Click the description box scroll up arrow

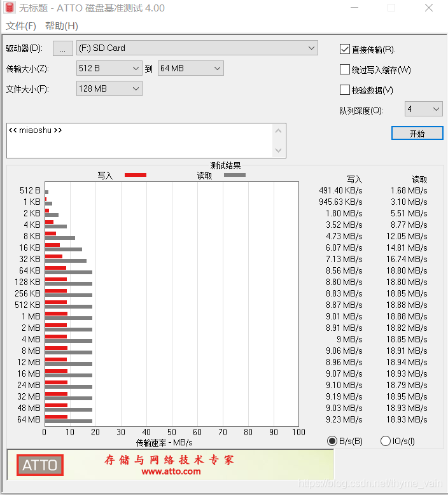click(279, 131)
